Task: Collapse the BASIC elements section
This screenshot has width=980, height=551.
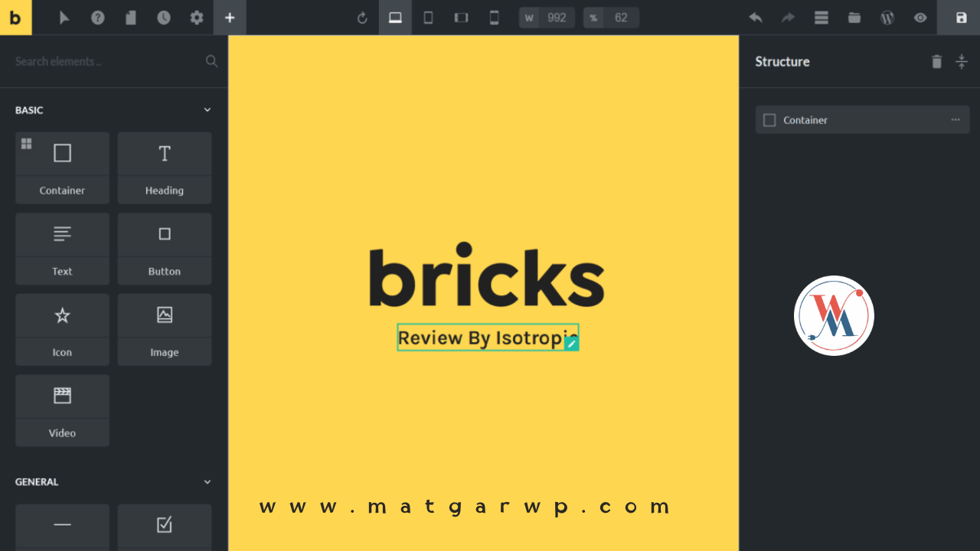Action: tap(207, 110)
